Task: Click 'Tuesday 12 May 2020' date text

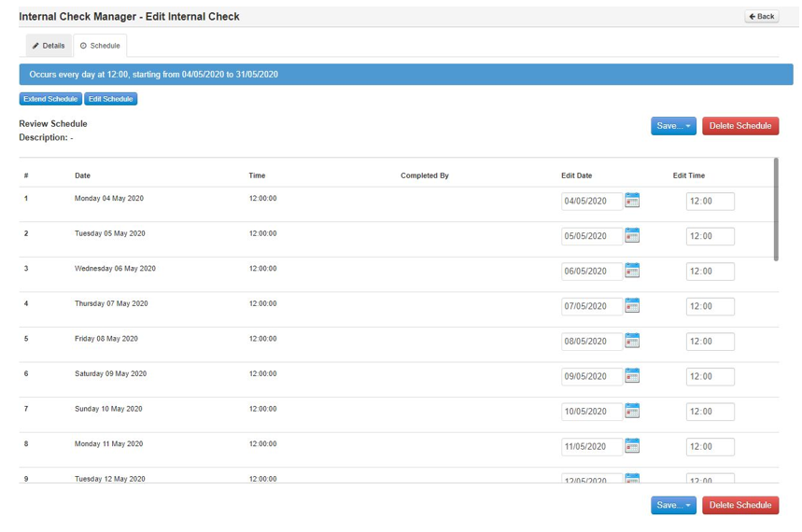Action: click(110, 479)
